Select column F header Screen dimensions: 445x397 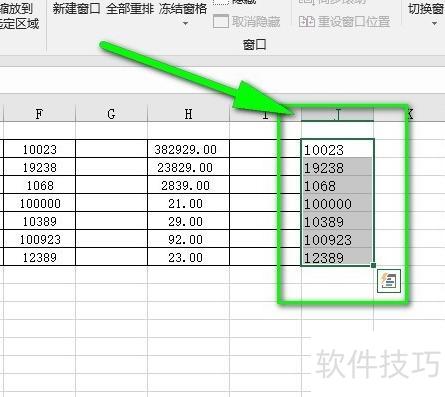[x=39, y=114]
